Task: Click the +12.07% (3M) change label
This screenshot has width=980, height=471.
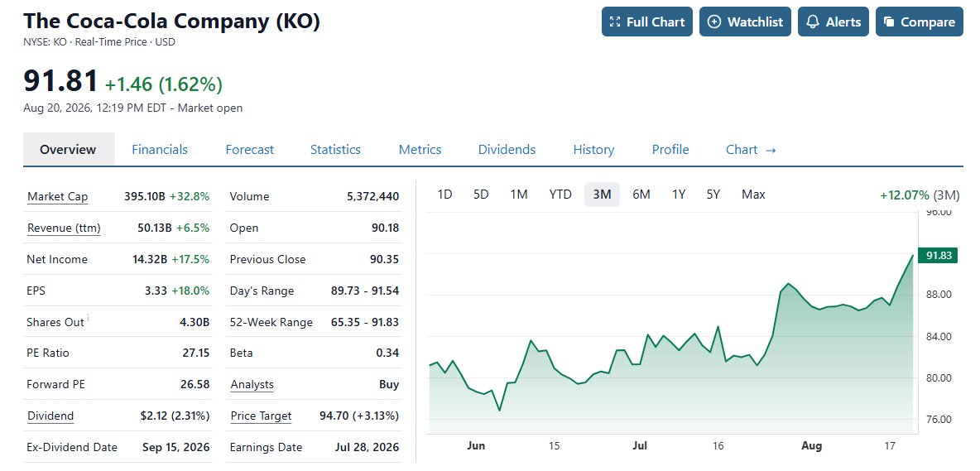Action: (x=920, y=195)
